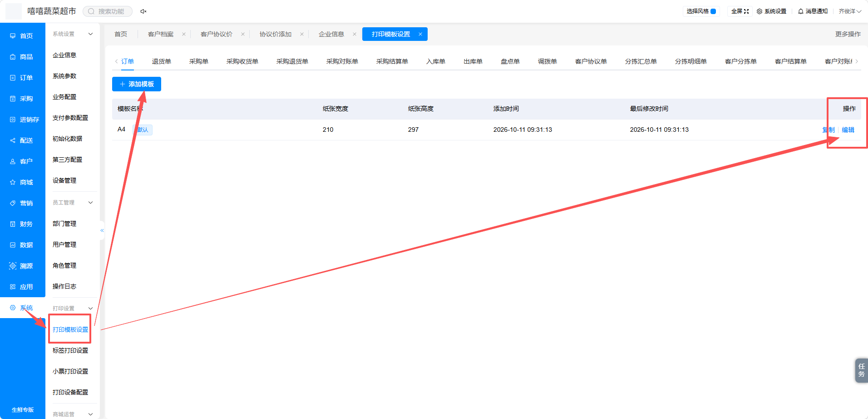Viewport: 868px width, 419px height.
Task: Open 首页 in the blue sidebar
Action: coord(22,36)
